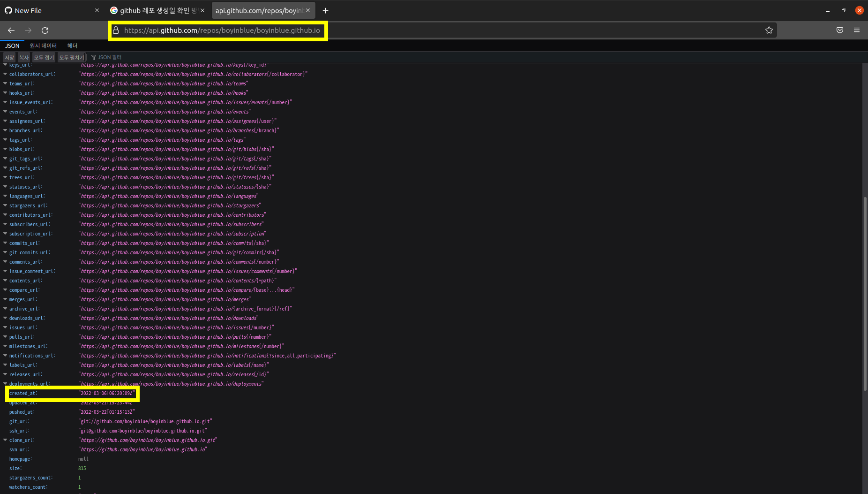Click the vertical scrollbar thumb
868x494 pixels.
click(x=865, y=294)
